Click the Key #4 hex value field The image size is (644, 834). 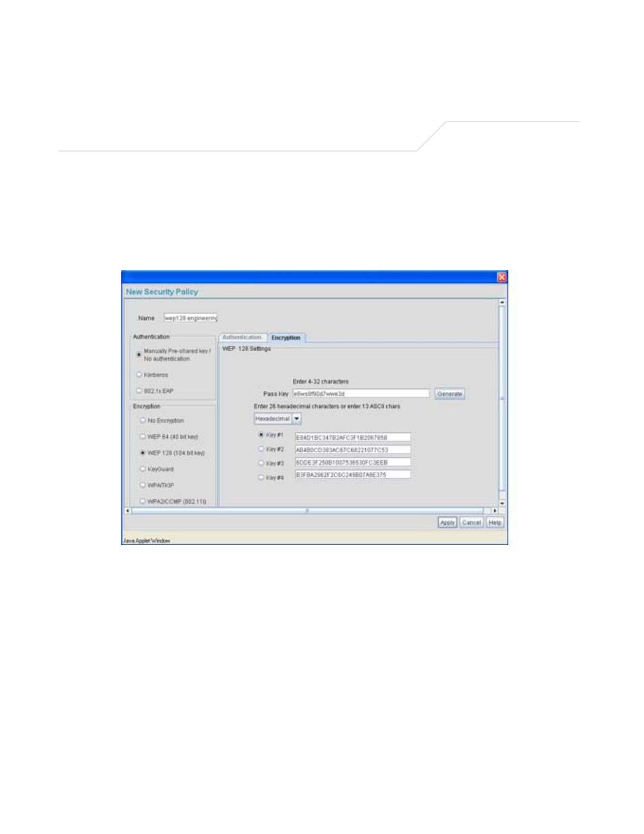352,475
